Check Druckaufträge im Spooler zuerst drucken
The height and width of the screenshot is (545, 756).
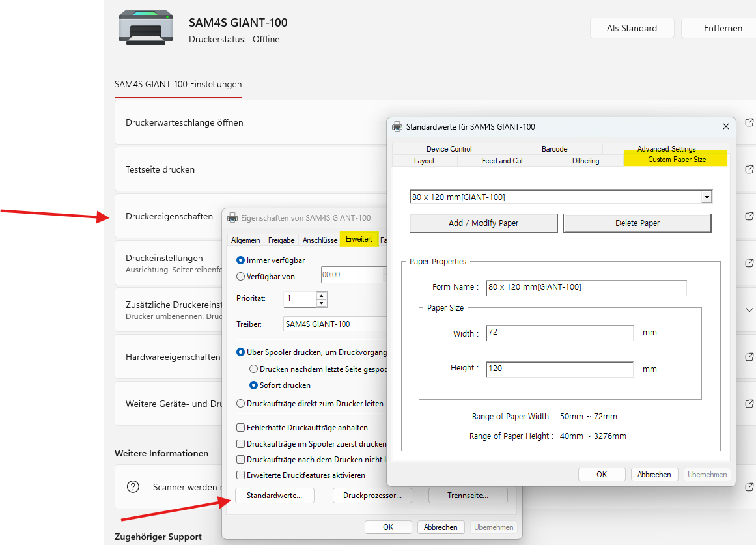(240, 443)
